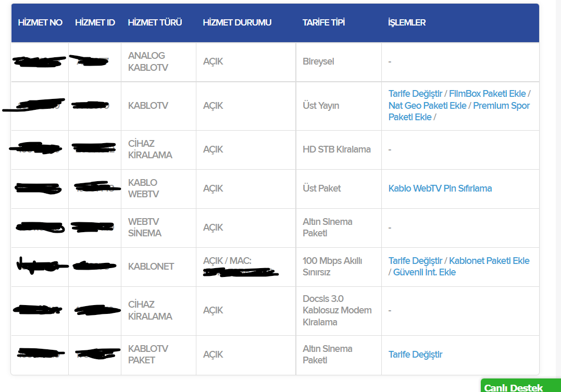Click the İŞLEMLER column header
The image size is (561, 392).
pos(407,23)
